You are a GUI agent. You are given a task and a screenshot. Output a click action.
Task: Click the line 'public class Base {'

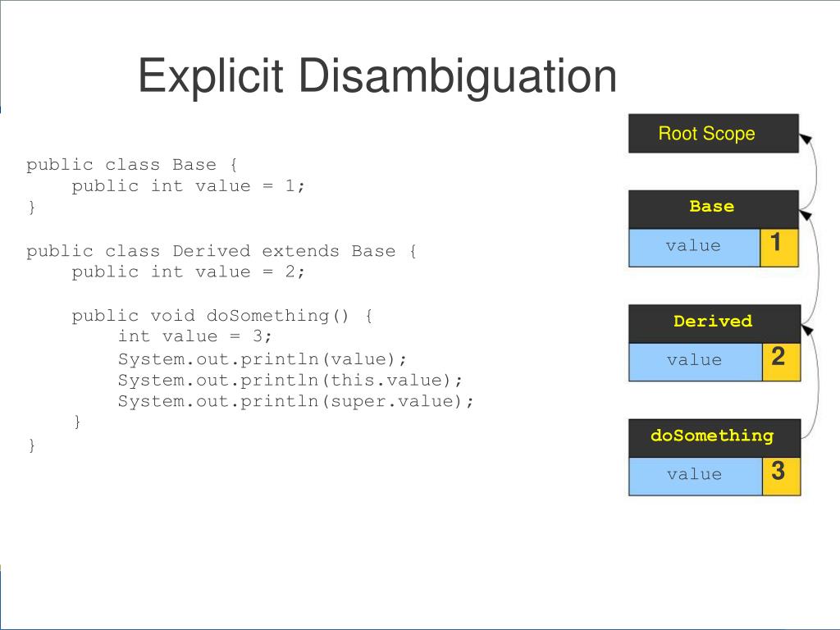point(132,164)
